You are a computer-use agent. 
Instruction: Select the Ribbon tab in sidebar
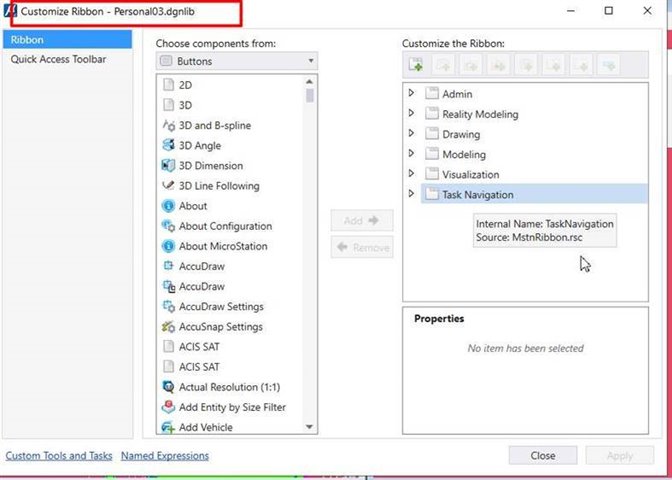[x=67, y=39]
